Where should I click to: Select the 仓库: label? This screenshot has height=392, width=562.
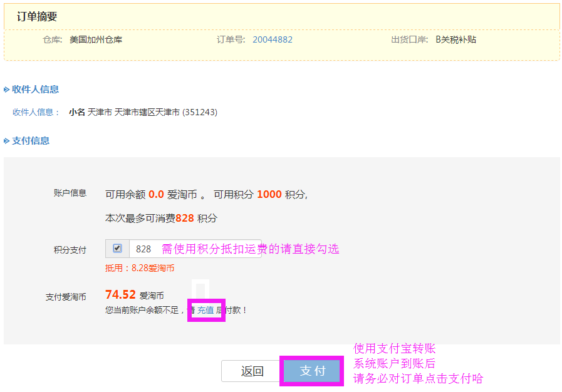pyautogui.click(x=53, y=39)
